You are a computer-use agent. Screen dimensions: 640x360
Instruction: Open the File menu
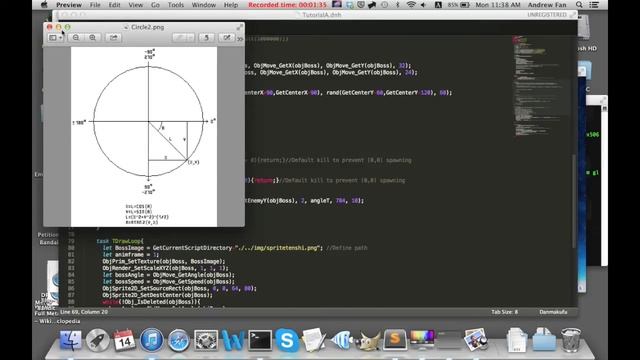pyautogui.click(x=95, y=5)
